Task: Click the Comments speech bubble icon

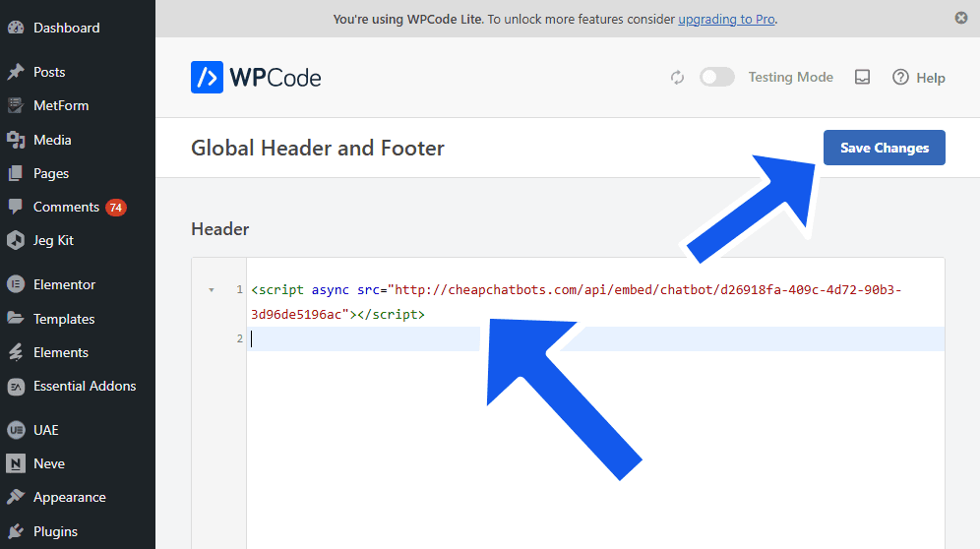Action: (x=16, y=207)
